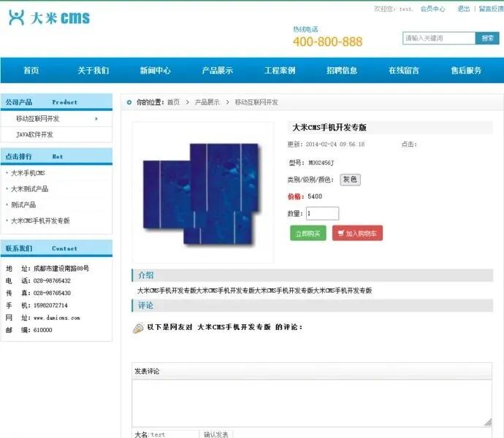Click 移动互联网开发 in the breadcrumb
Image resolution: width=504 pixels, height=438 pixels.
tap(256, 102)
